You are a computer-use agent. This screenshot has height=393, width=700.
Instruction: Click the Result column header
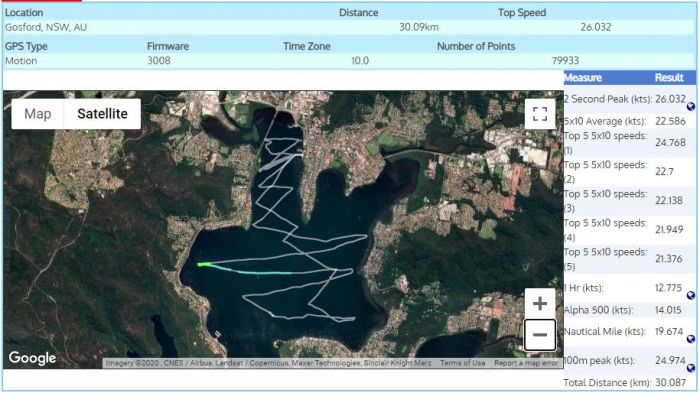669,78
